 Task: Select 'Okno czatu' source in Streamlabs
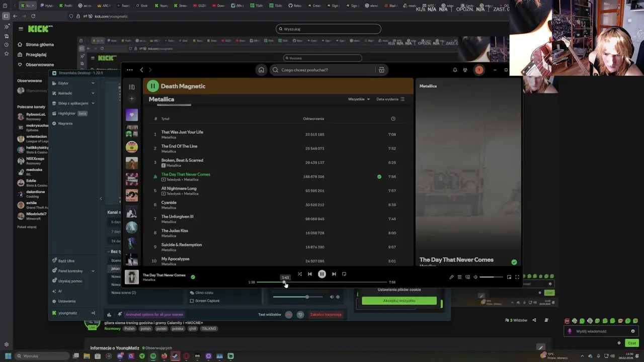[204, 293]
